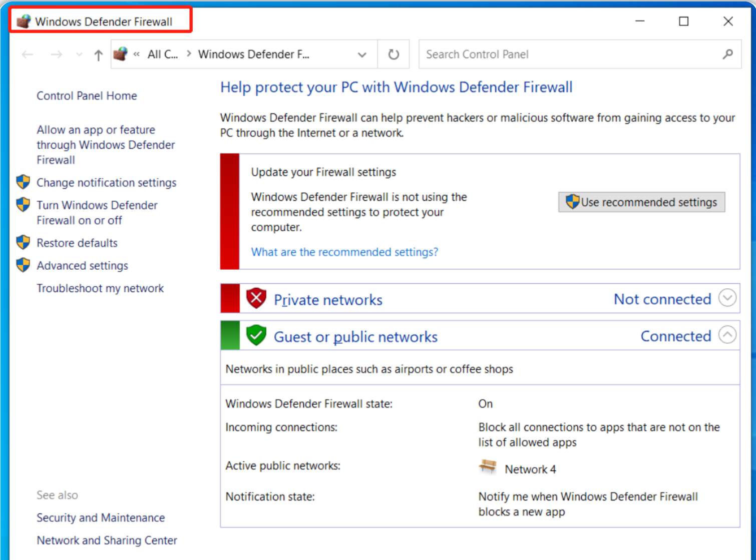Open the address bar history dropdown
This screenshot has width=756, height=560.
[x=362, y=55]
